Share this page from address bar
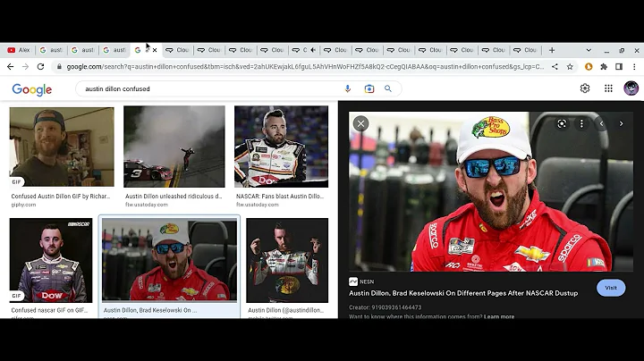Image resolution: width=644 pixels, height=361 pixels. click(555, 66)
